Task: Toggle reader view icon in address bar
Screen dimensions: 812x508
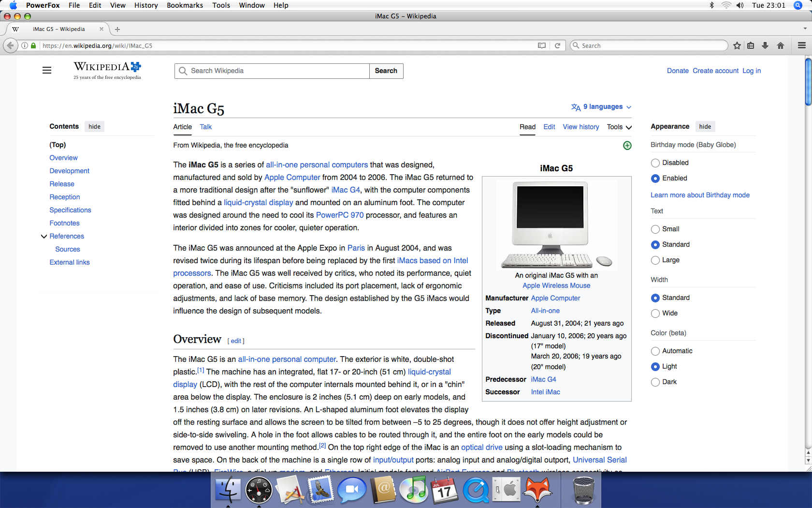Action: click(542, 45)
